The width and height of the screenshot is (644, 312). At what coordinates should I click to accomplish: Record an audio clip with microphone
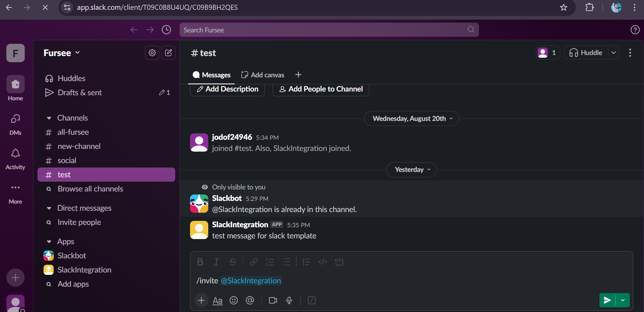[289, 300]
